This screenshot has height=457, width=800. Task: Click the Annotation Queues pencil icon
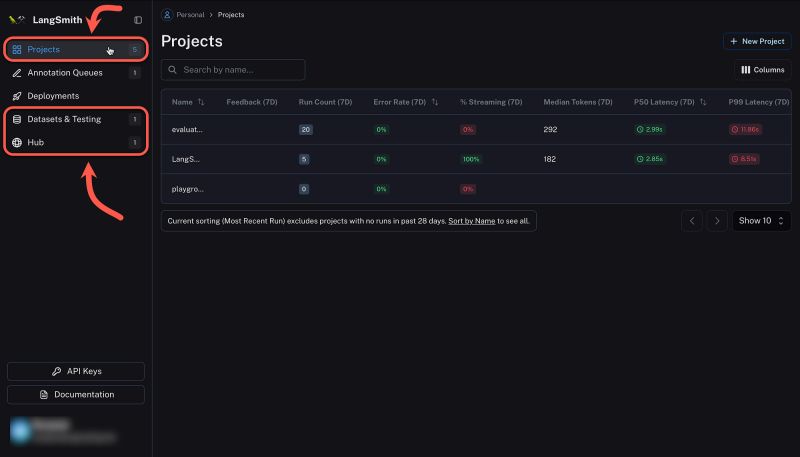coord(17,73)
